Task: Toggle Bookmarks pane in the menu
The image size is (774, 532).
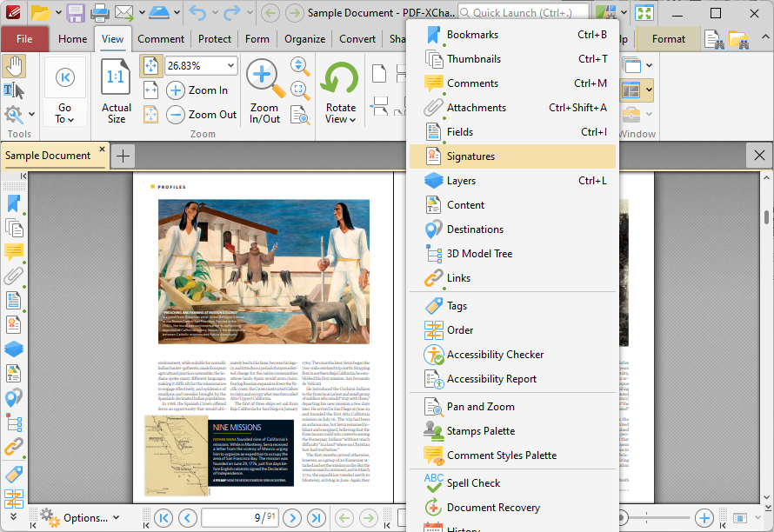Action: [x=512, y=35]
